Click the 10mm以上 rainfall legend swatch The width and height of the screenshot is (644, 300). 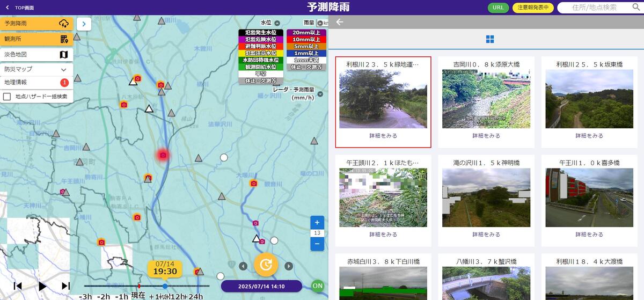[x=306, y=40]
